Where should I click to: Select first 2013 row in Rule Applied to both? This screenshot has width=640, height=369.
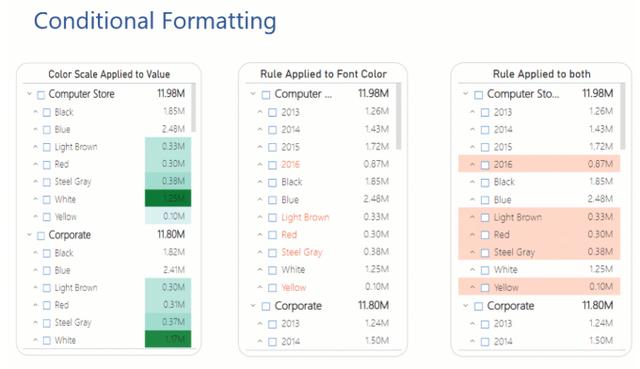coord(539,112)
